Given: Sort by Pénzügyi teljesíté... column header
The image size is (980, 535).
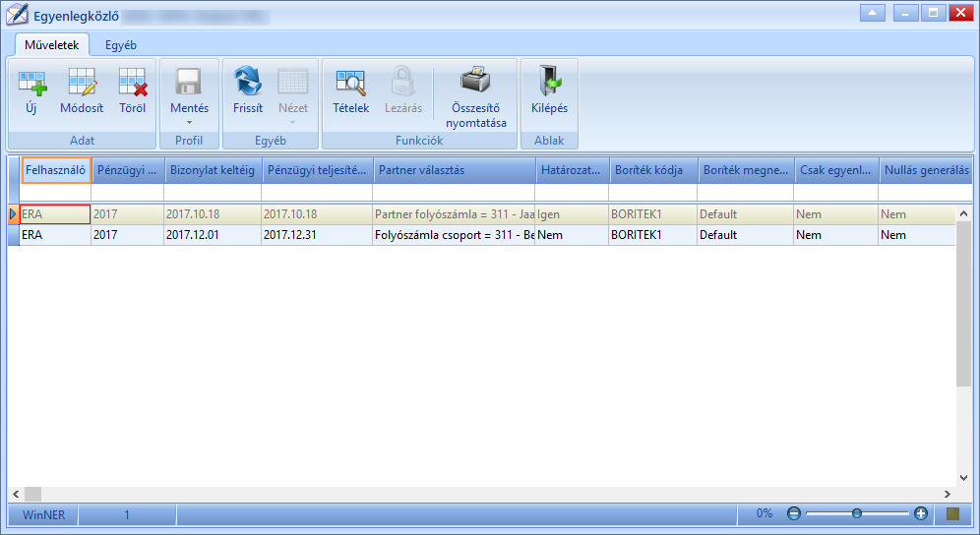Looking at the screenshot, I should click(317, 170).
